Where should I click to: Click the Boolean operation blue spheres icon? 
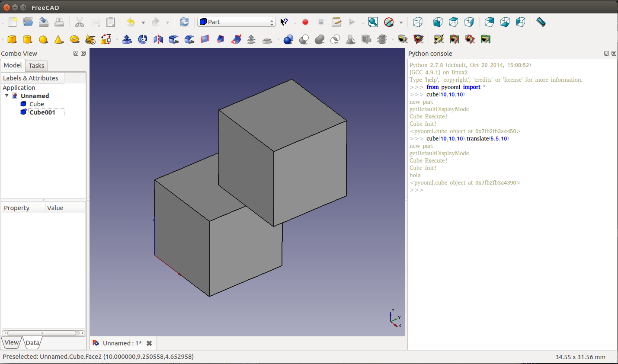point(288,39)
